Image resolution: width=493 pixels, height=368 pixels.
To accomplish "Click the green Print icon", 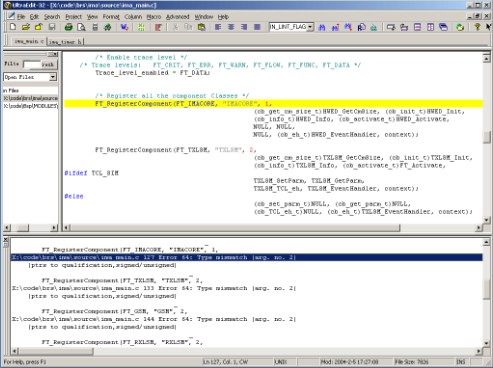I will click(68, 27).
